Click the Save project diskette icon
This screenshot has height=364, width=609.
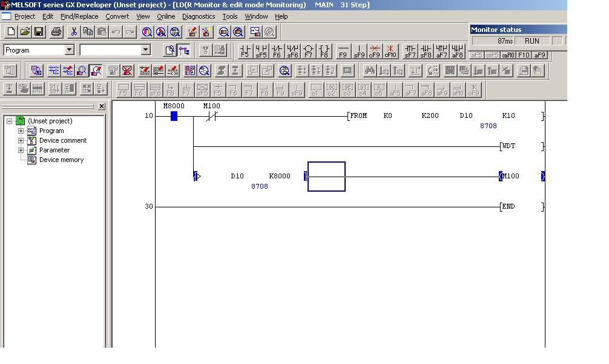[x=39, y=32]
